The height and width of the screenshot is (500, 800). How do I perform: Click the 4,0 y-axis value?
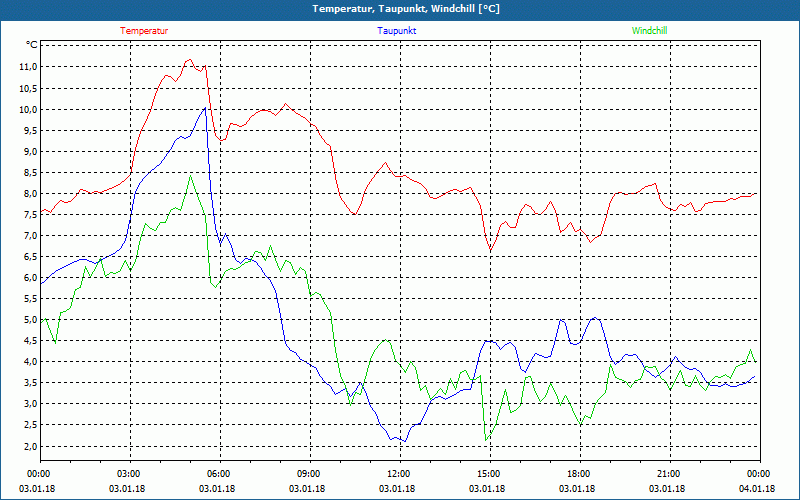30,362
